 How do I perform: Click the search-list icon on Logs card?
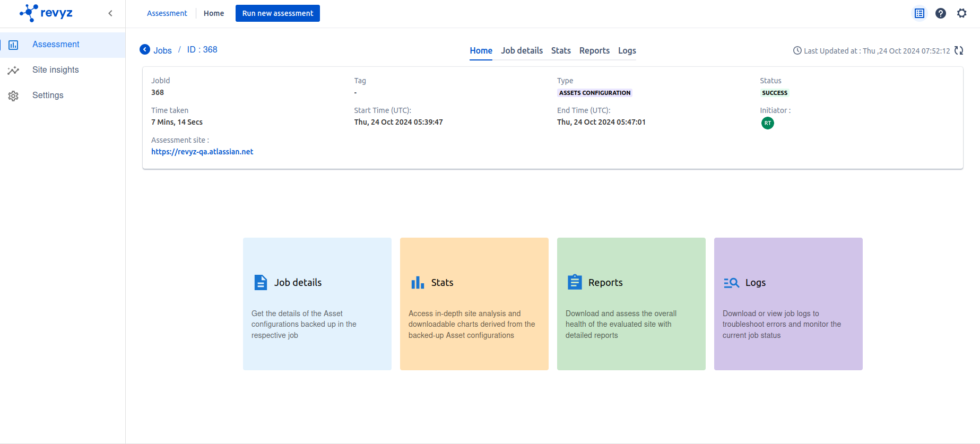(x=732, y=283)
